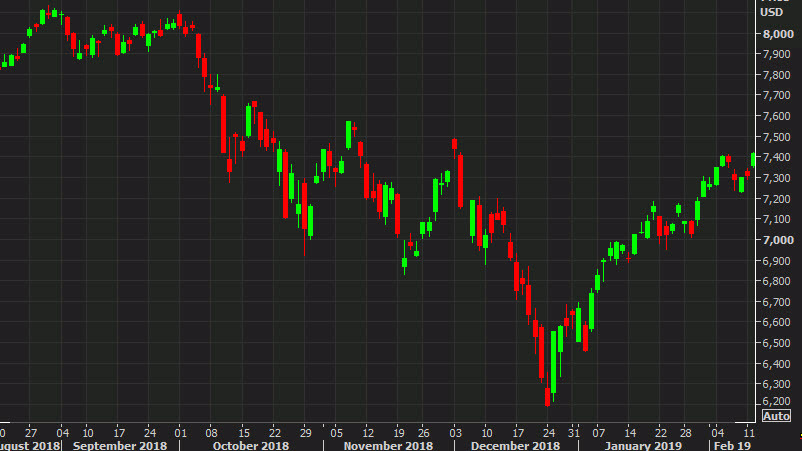This screenshot has height=451, width=802.
Task: Select the 8,000 price axis label
Action: coord(777,33)
